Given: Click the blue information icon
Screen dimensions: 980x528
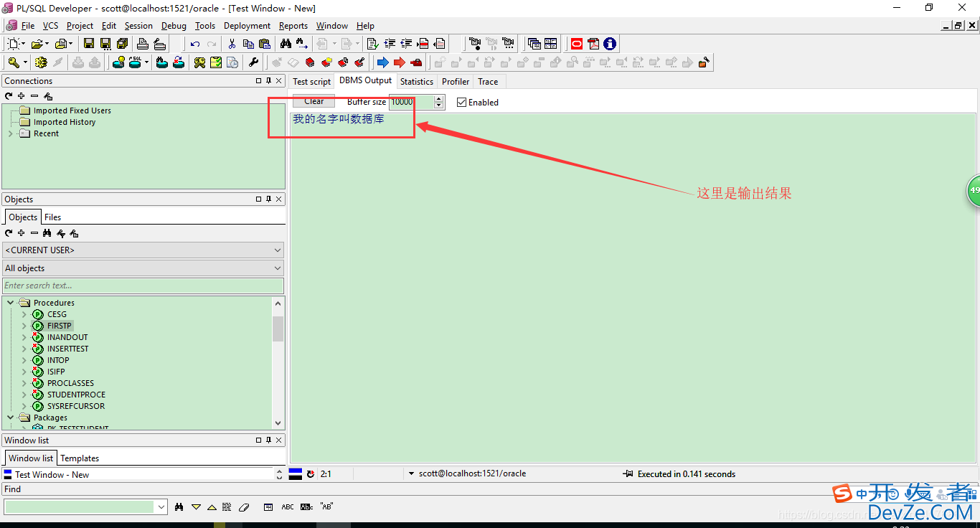Looking at the screenshot, I should [x=610, y=44].
